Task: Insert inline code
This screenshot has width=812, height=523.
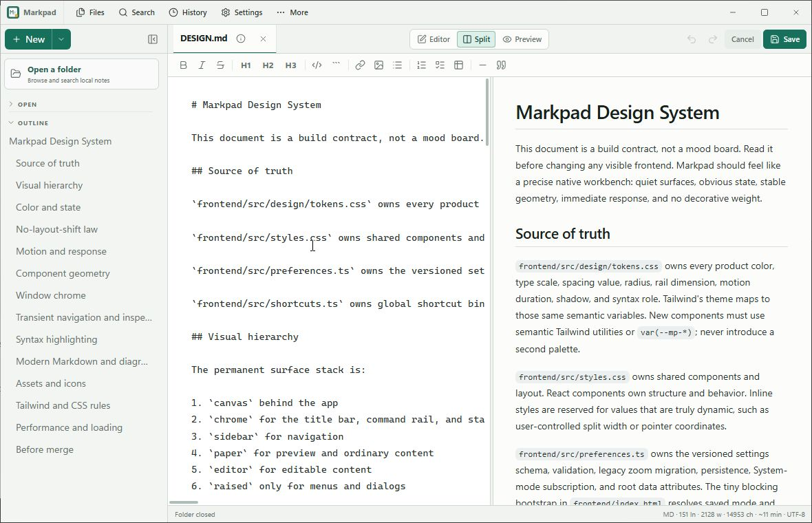Action: click(317, 65)
